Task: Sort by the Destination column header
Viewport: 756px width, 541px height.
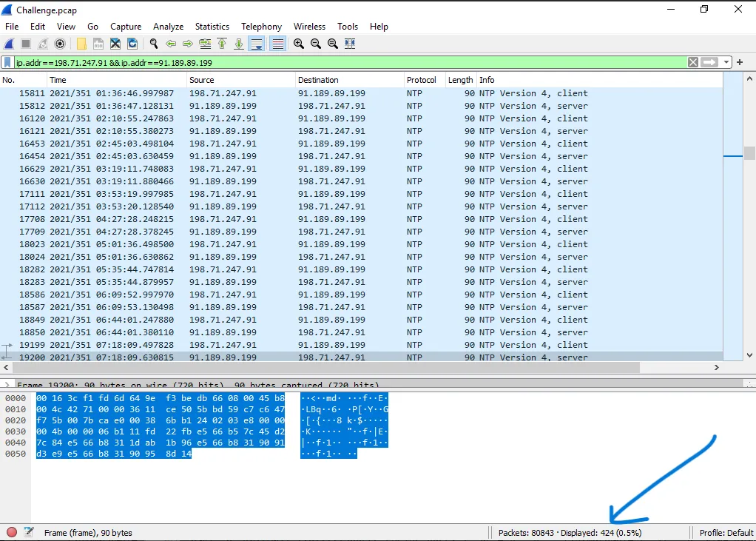Action: [x=350, y=80]
